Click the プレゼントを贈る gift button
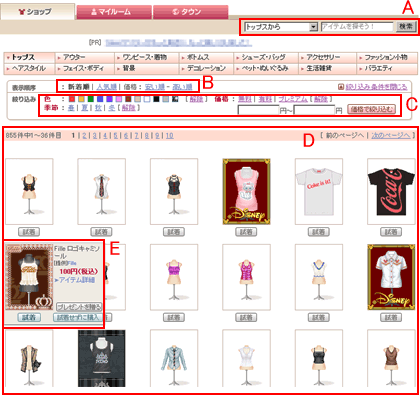420x395 pixels. click(79, 307)
